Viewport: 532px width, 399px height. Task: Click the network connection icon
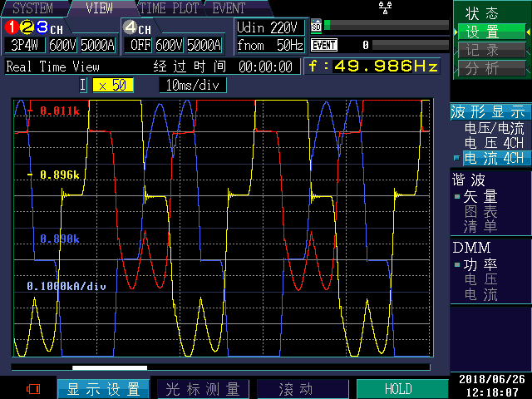coord(384,7)
